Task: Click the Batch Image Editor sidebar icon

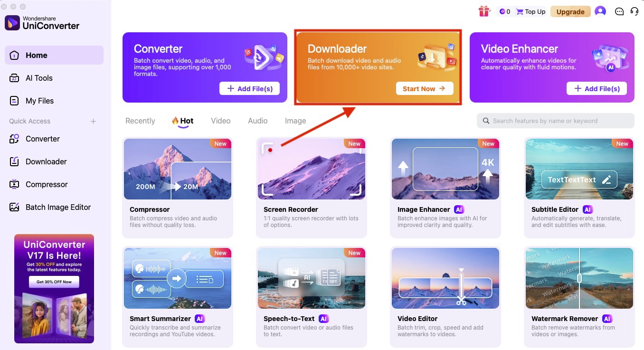Action: click(x=14, y=207)
